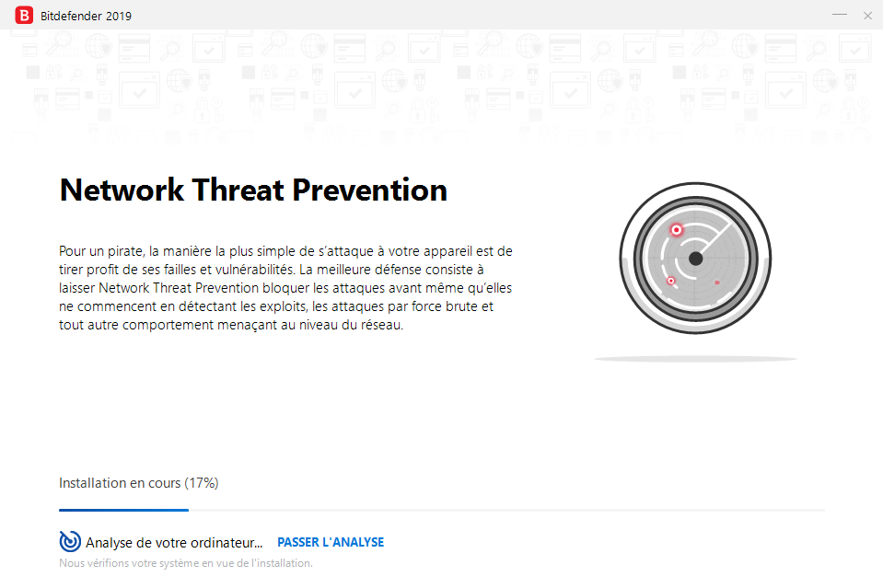This screenshot has height=588, width=883.
Task: Click the 'Analyse de votre ordinateur...' label
Action: 174,543
